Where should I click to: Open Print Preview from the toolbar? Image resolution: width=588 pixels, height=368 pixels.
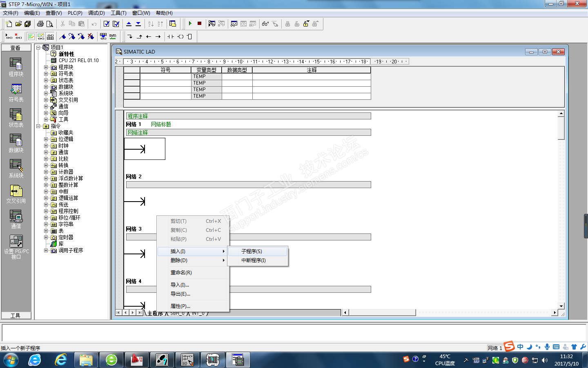click(x=50, y=24)
